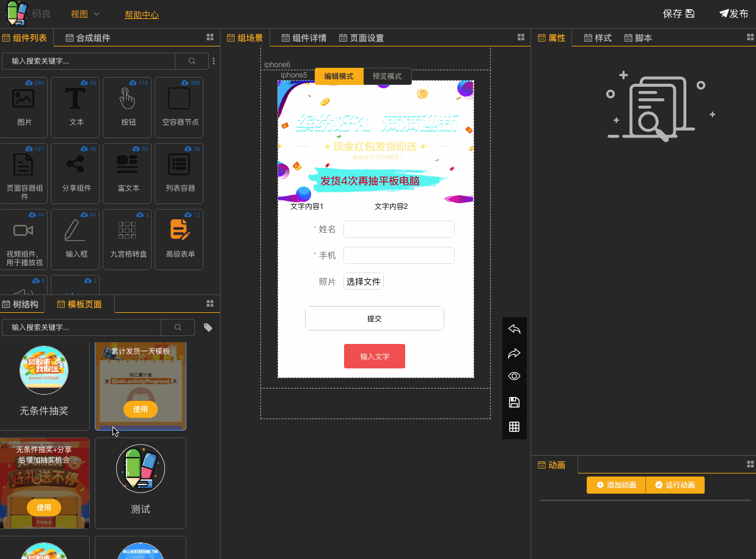Image resolution: width=756 pixels, height=559 pixels.
Task: Add the 图片 image component
Action: tap(24, 107)
